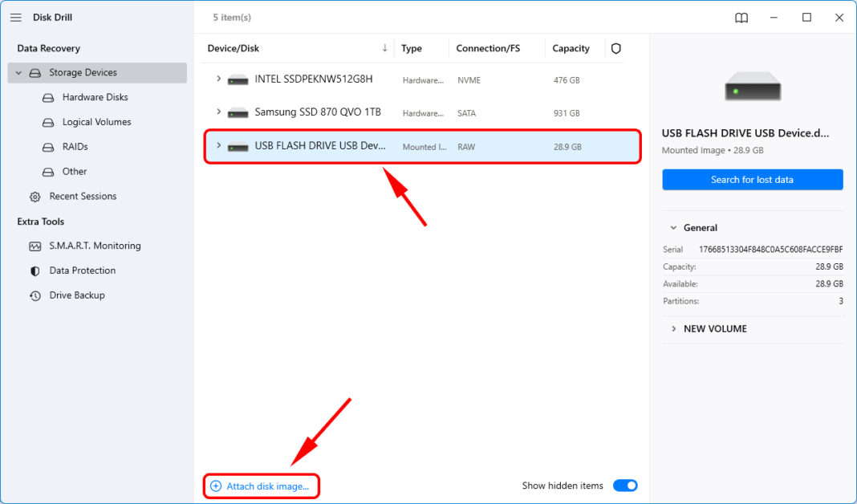Open S.M.A.R.T. Monitoring tool

click(95, 246)
